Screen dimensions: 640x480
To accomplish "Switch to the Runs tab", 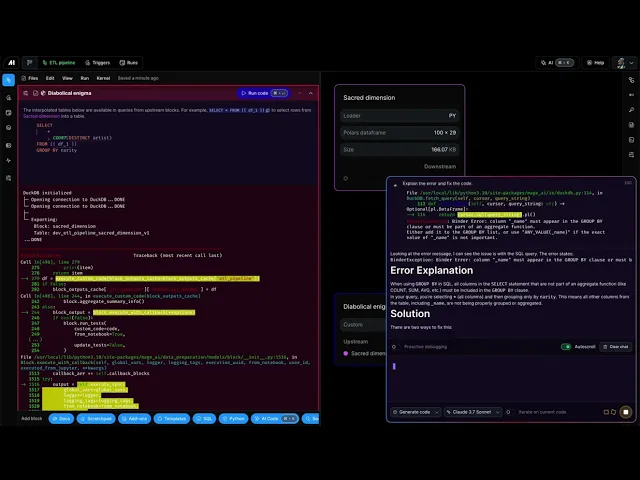I will click(x=129, y=62).
